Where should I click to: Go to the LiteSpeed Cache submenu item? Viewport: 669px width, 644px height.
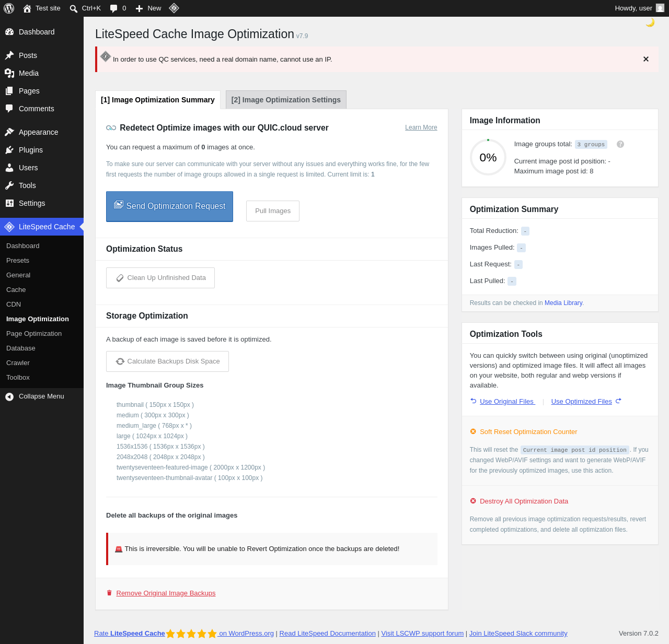tap(42, 290)
